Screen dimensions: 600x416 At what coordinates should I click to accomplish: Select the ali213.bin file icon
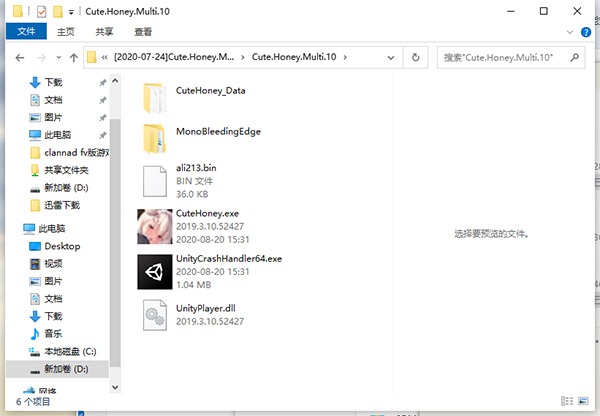tap(155, 181)
